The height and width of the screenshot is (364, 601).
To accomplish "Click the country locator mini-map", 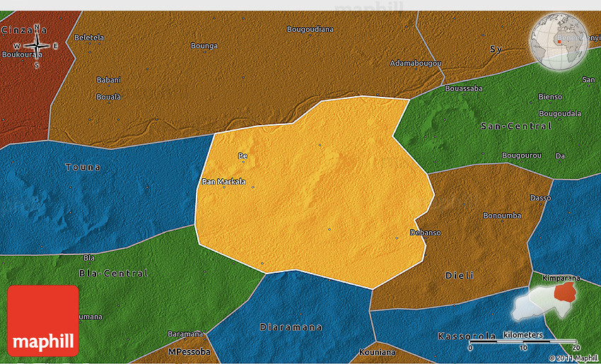I will tap(547, 299).
